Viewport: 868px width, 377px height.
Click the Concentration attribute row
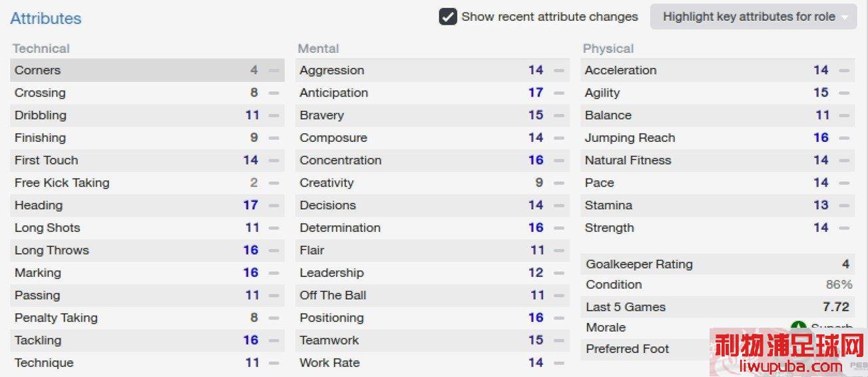tap(433, 160)
